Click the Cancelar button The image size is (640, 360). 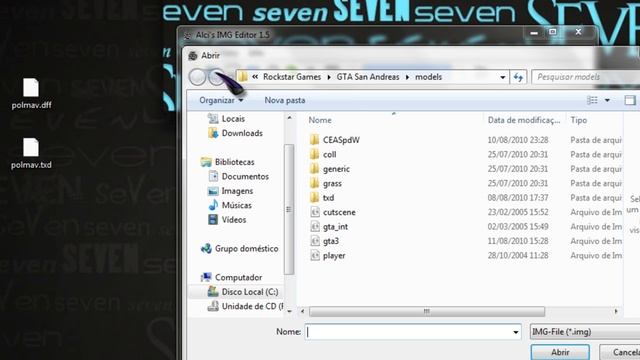(x=620, y=352)
